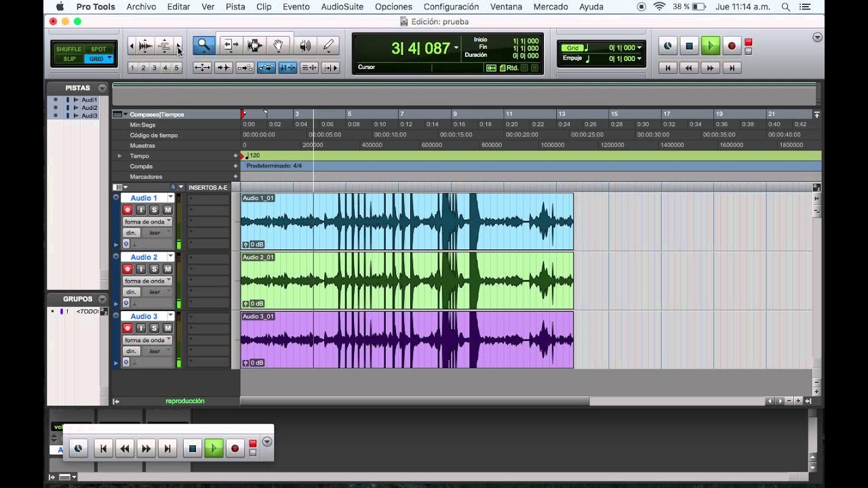868x488 pixels.
Task: Enable Slip edit mode
Action: [x=69, y=59]
